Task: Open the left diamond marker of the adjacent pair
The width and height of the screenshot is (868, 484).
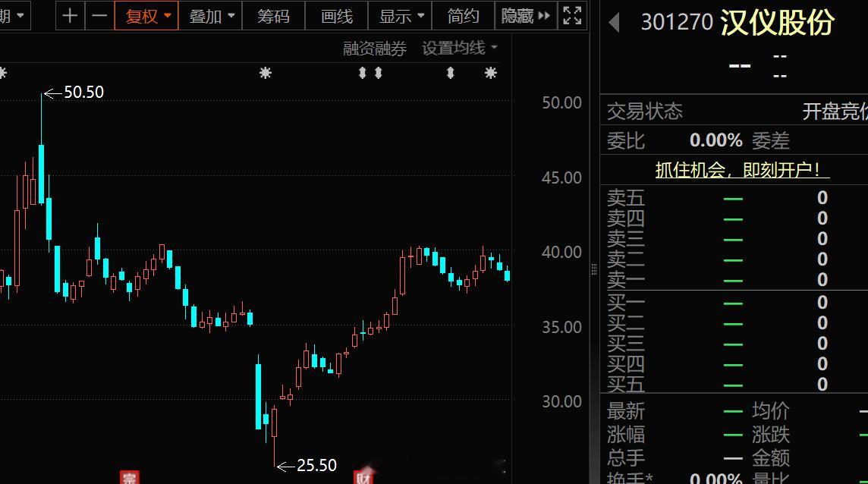Action: [362, 73]
